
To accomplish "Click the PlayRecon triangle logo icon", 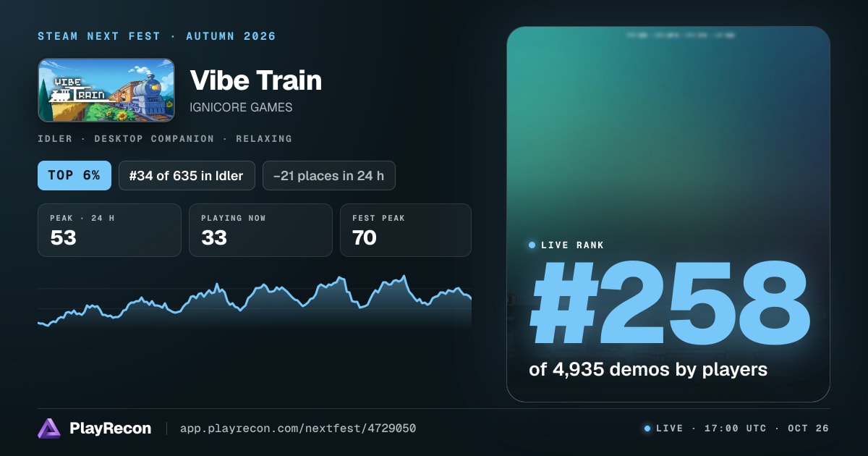I will point(49,428).
